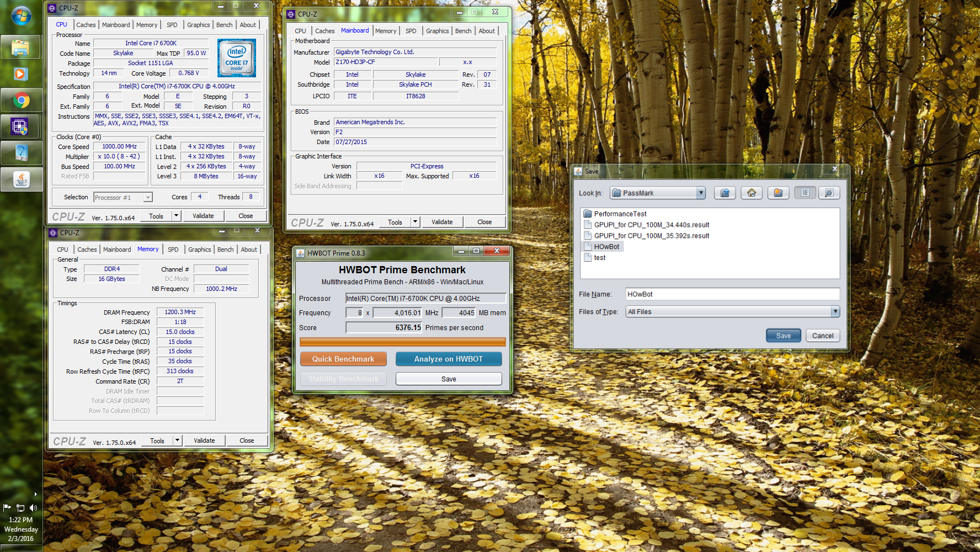Click Save button in HWBOT Prime window

(449, 379)
